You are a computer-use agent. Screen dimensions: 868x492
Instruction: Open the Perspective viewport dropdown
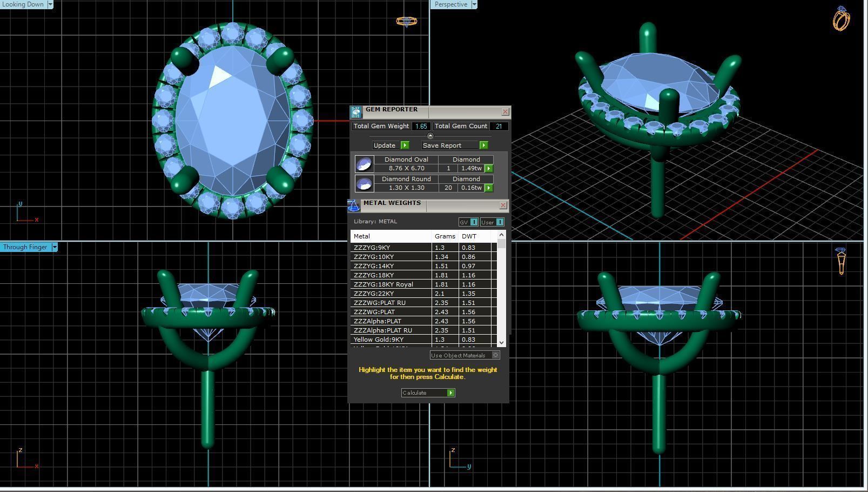tap(474, 4)
